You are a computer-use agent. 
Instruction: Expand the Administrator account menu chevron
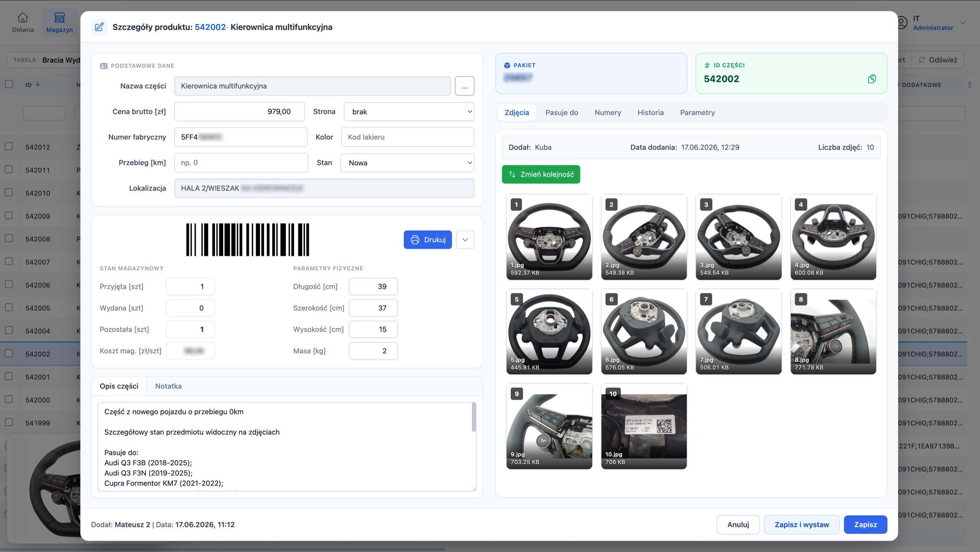962,23
